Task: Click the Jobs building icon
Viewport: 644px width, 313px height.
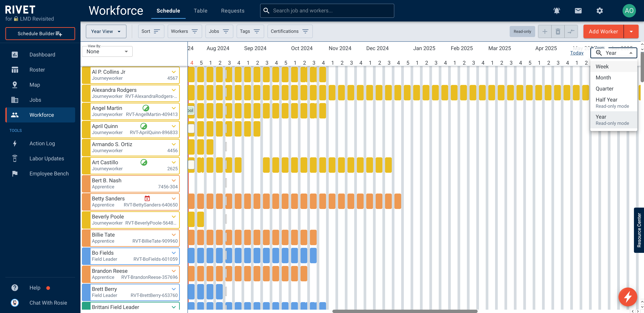Action: click(15, 100)
